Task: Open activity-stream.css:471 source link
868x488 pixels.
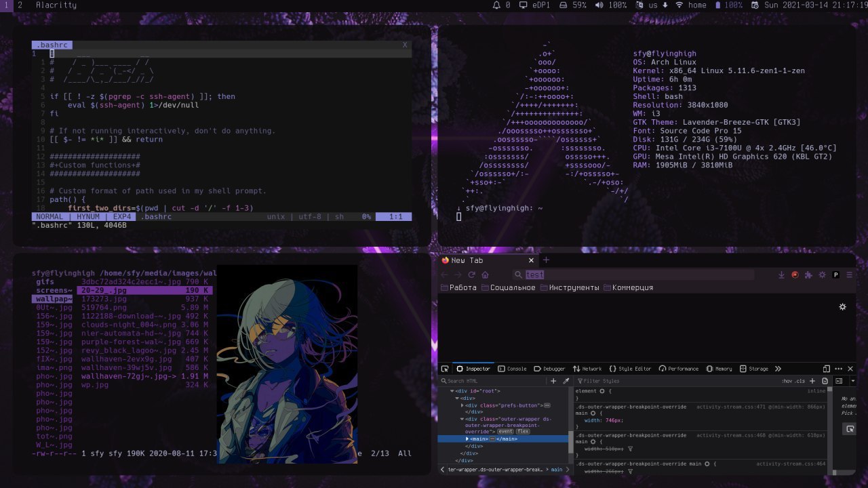Action: click(x=761, y=407)
